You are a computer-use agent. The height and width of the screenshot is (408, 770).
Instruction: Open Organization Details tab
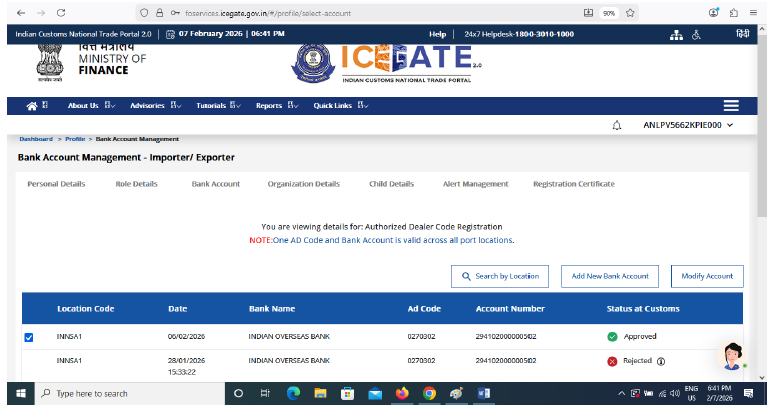click(x=303, y=184)
